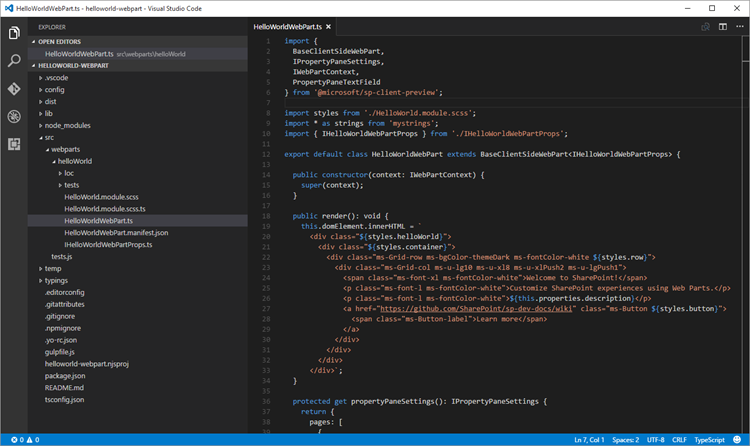Change line ending via CRLF
750x446 pixels.
(679, 440)
